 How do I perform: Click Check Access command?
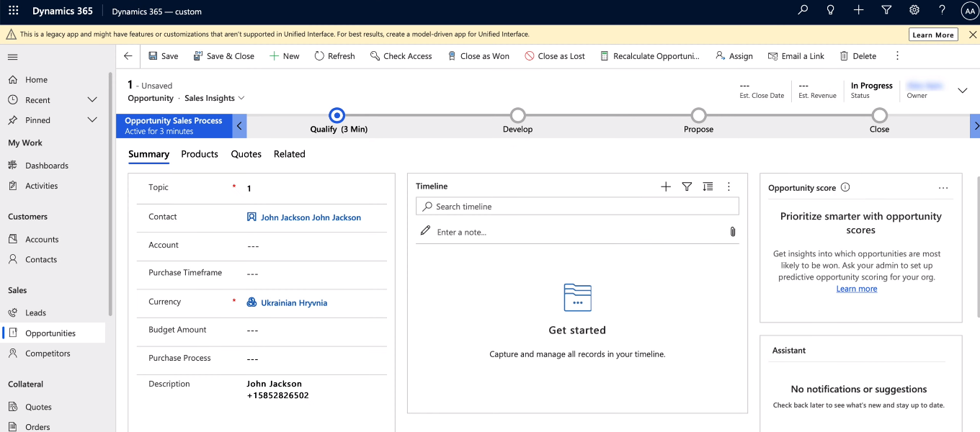click(401, 56)
